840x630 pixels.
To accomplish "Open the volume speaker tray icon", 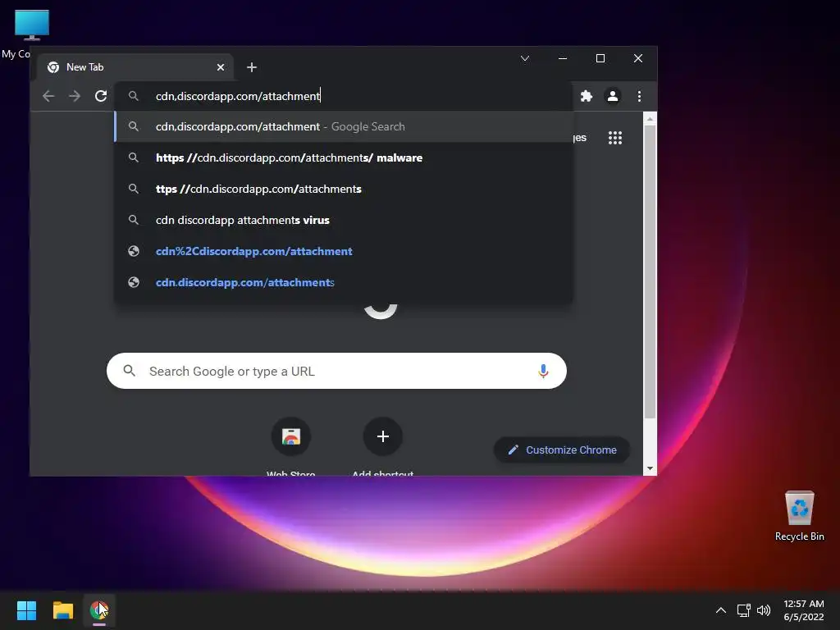I will 764,610.
